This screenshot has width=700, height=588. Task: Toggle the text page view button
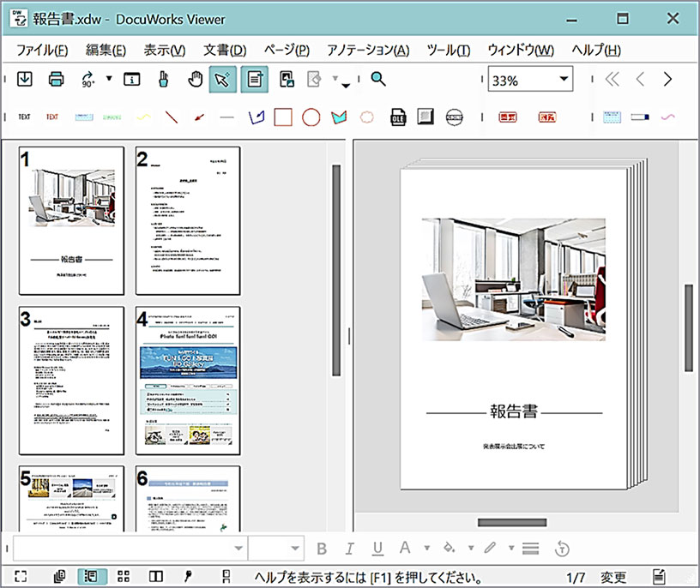pos(255,80)
